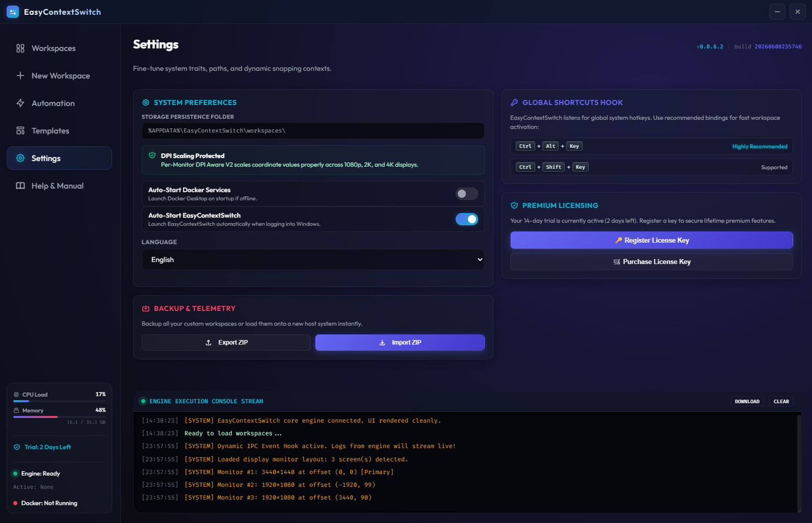The width and height of the screenshot is (812, 523).
Task: Clear the engine console stream
Action: pyautogui.click(x=781, y=402)
